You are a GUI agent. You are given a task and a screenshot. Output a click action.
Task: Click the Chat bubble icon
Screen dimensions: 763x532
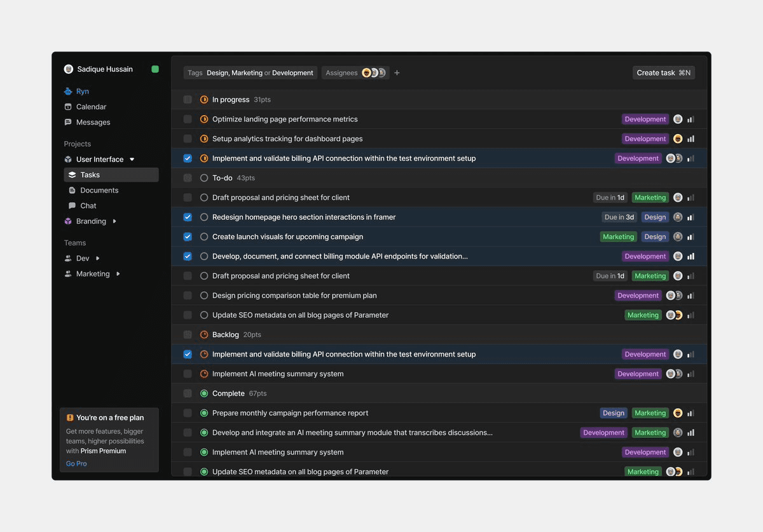(72, 206)
